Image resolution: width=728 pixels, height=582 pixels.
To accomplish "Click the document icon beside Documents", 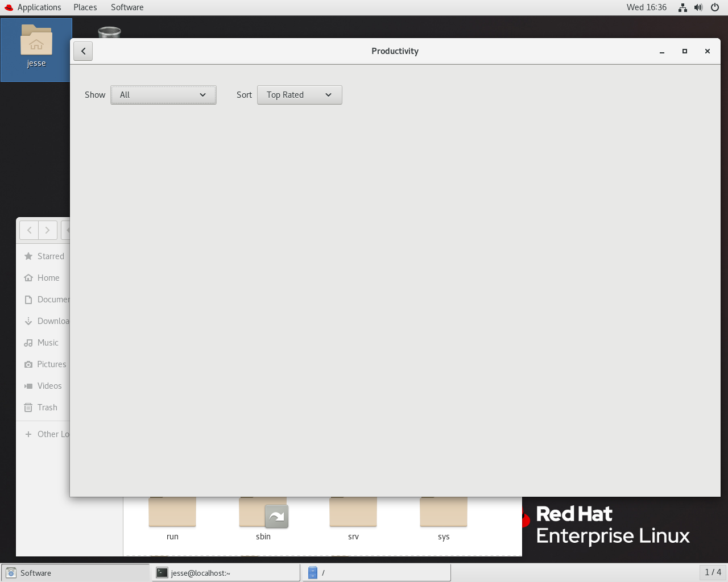I will click(x=28, y=300).
